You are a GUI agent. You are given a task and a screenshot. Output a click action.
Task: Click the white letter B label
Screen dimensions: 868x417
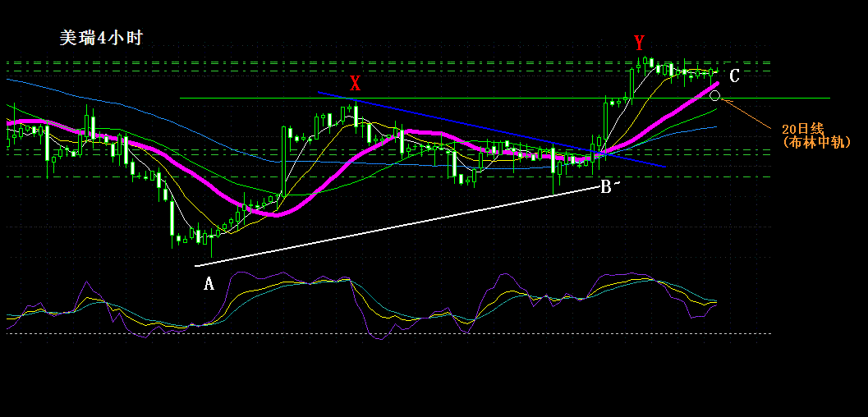[x=605, y=187]
